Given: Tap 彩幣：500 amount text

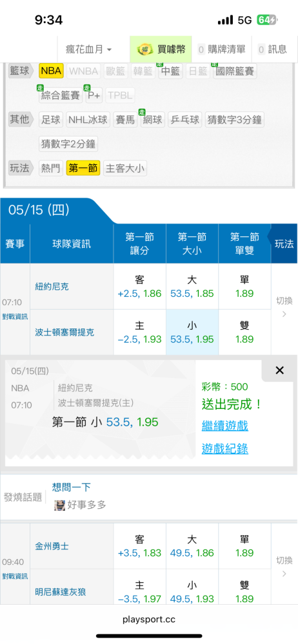Looking at the screenshot, I should point(224,387).
